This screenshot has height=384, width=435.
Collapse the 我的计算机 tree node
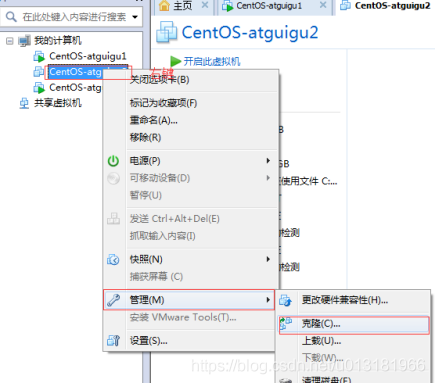point(10,41)
